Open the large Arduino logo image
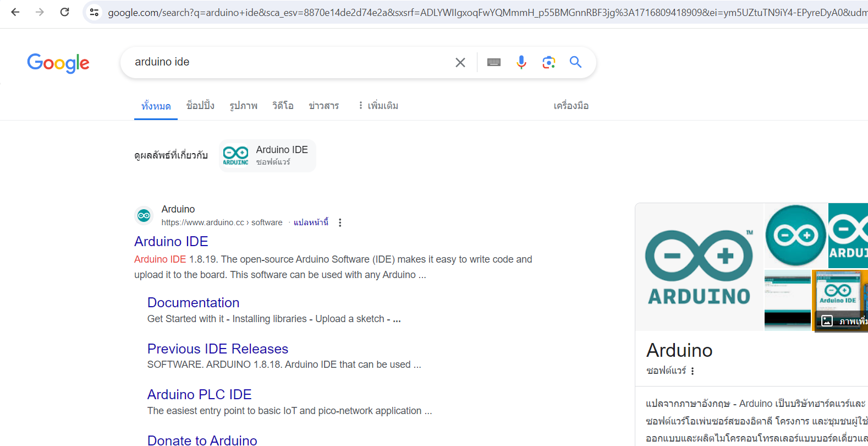The height and width of the screenshot is (446, 868). click(x=699, y=267)
